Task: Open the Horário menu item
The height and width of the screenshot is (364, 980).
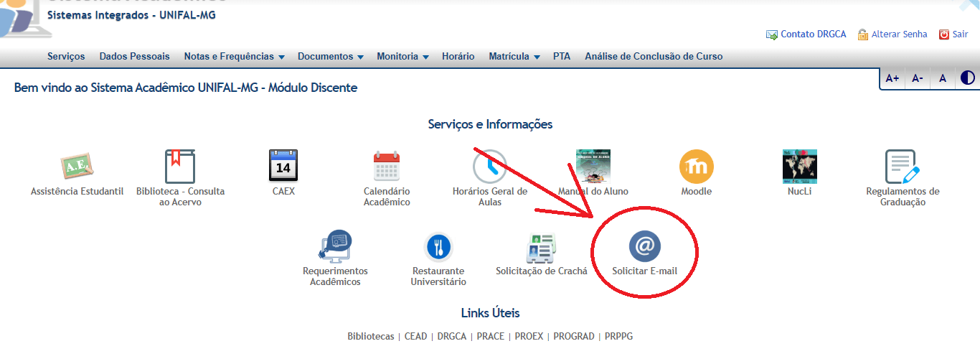Action: coord(458,56)
